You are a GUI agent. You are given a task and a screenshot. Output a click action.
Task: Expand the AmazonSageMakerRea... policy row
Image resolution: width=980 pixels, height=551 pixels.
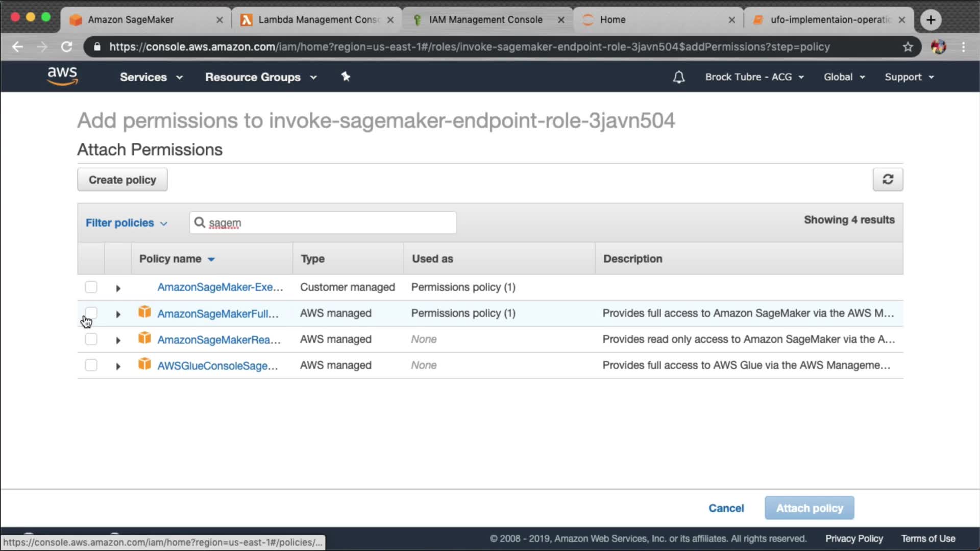pyautogui.click(x=118, y=340)
